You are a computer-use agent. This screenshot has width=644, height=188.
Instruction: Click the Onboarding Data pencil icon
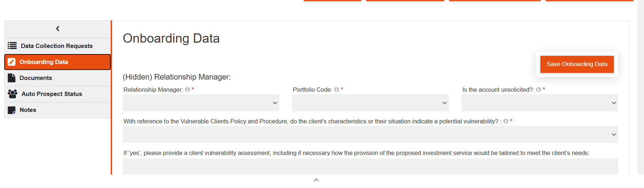12,62
